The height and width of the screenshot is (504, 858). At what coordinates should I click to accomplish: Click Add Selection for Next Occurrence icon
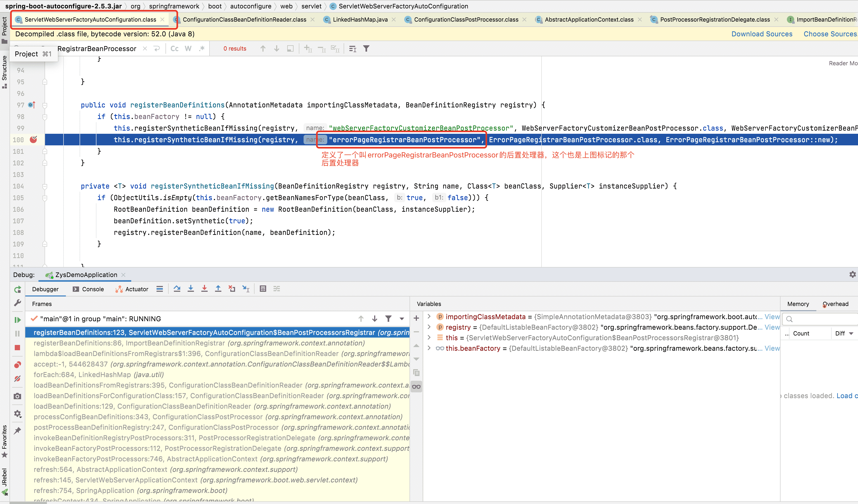308,49
